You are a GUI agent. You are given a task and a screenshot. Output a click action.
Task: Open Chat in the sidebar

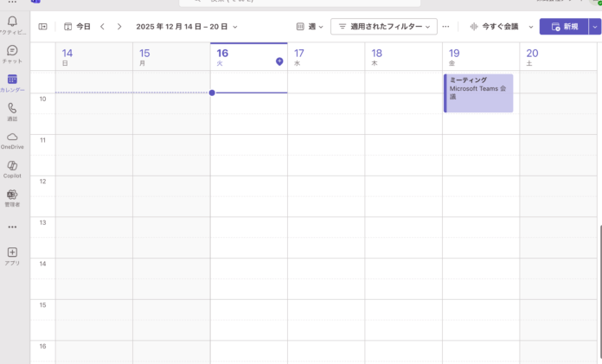coord(12,53)
